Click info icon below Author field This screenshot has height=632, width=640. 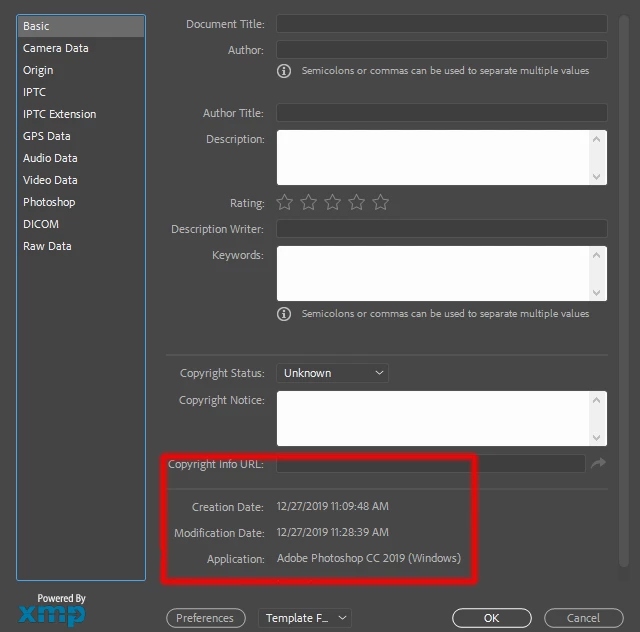click(284, 71)
